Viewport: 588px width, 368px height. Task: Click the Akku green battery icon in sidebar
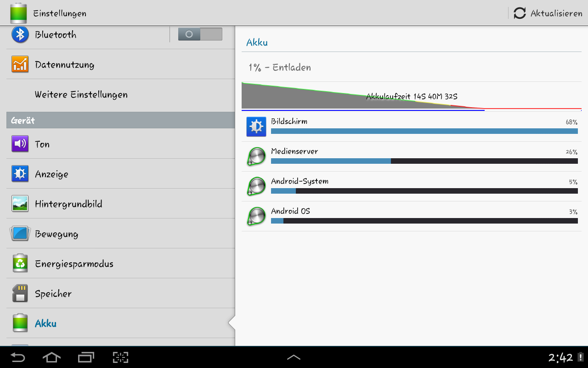[x=20, y=323]
